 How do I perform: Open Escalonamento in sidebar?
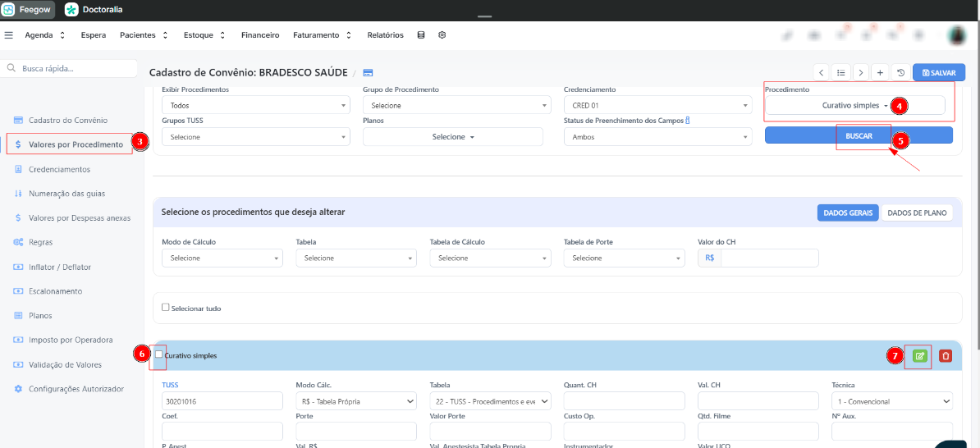coord(56,291)
